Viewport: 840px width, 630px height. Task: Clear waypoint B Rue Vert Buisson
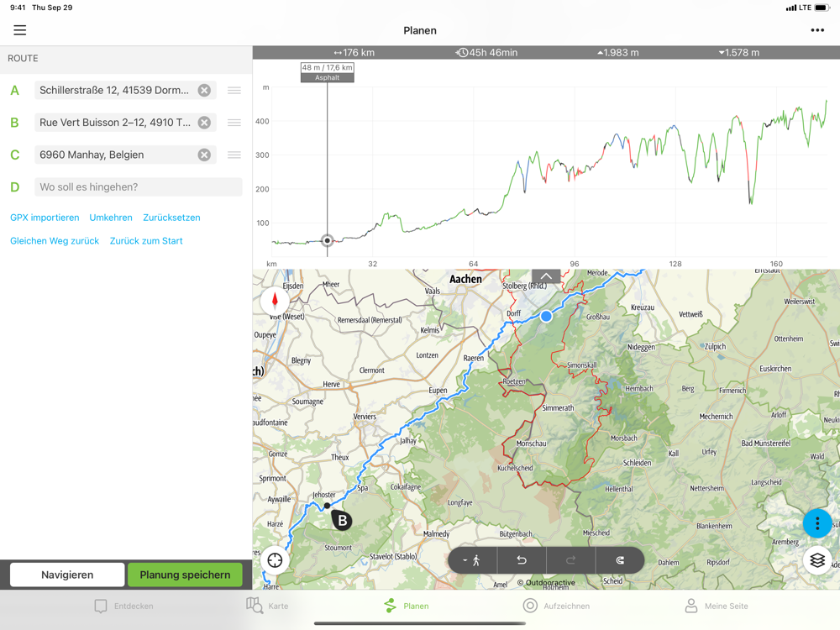coord(204,123)
